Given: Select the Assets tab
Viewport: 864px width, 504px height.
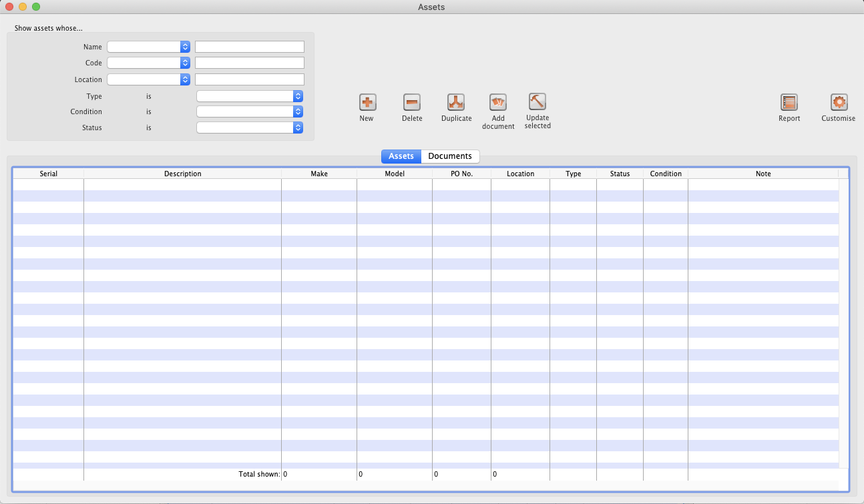Looking at the screenshot, I should click(x=401, y=156).
